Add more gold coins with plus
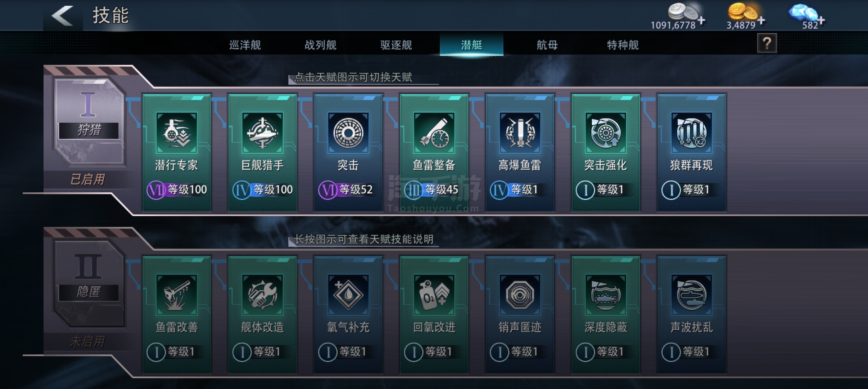The width and height of the screenshot is (868, 389). pos(761,21)
